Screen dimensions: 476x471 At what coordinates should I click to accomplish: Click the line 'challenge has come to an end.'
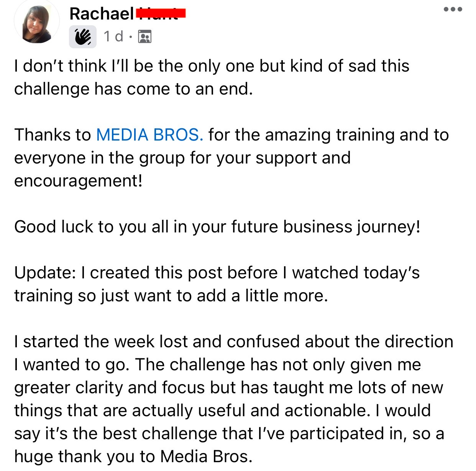(134, 89)
